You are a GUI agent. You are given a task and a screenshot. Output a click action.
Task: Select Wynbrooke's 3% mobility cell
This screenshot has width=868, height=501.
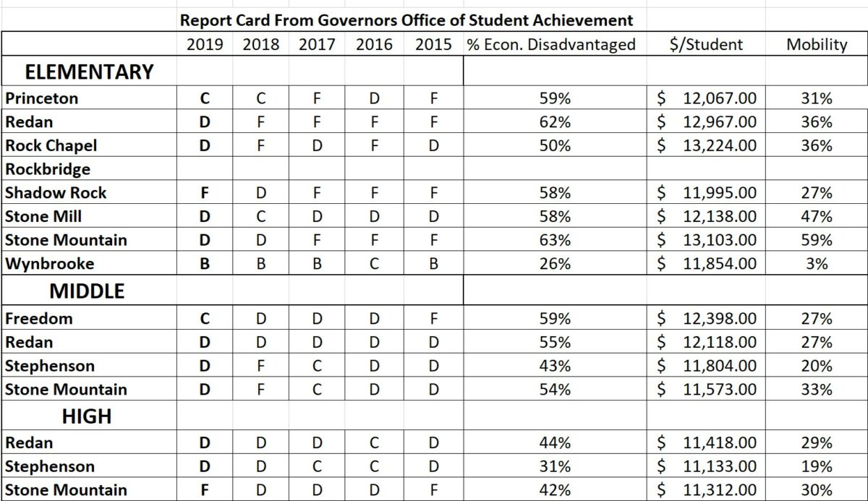point(817,264)
